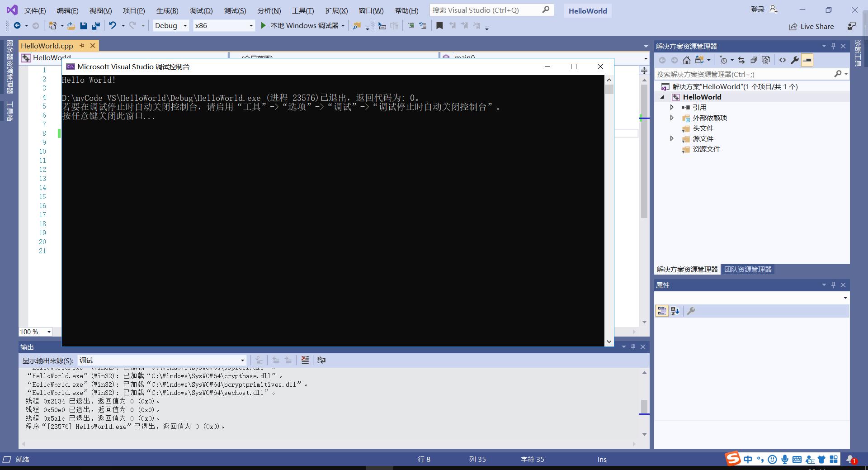Screen dimensions: 868x470
Task: Click the Send Feedback icon
Action: pos(851,26)
